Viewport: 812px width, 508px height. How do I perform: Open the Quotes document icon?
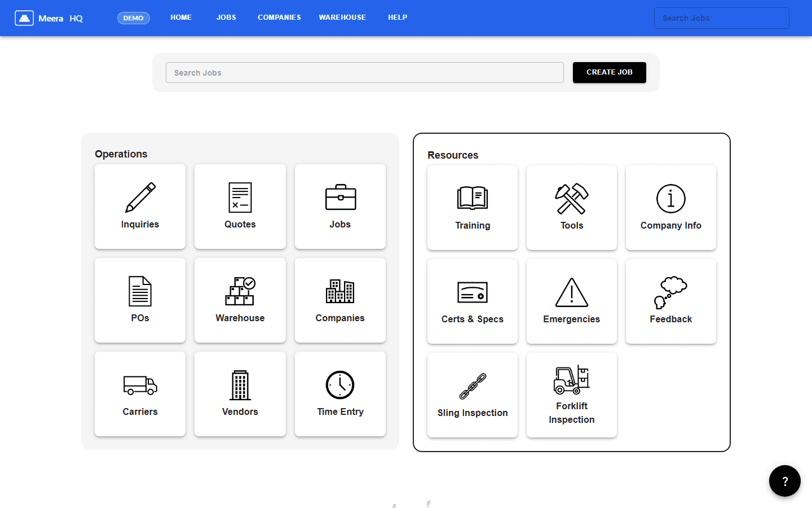click(x=240, y=198)
